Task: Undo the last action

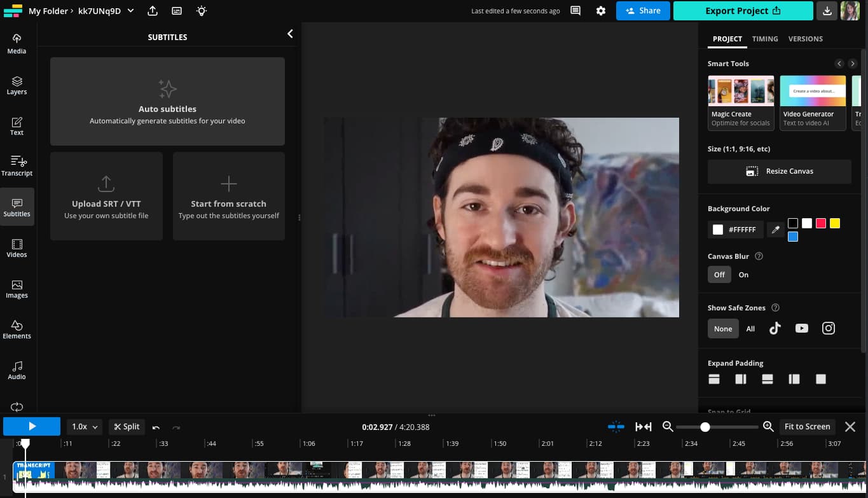Action: click(x=156, y=427)
